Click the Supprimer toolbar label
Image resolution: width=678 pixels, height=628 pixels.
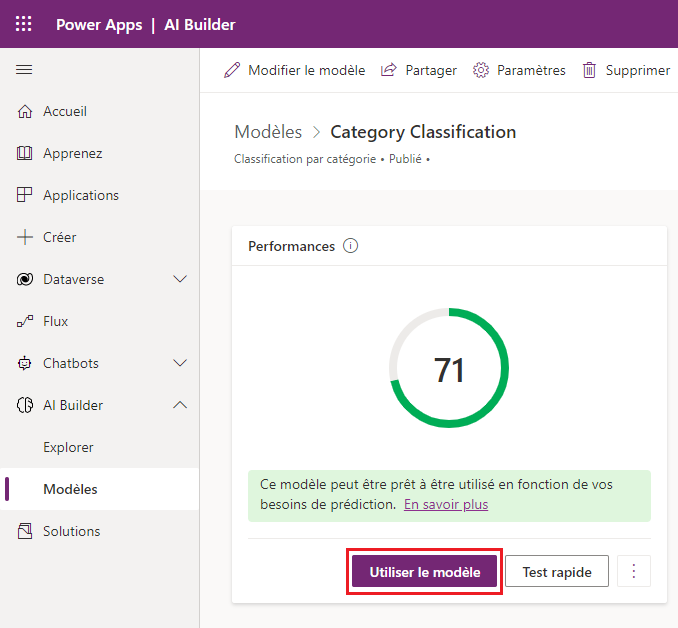pyautogui.click(x=638, y=70)
